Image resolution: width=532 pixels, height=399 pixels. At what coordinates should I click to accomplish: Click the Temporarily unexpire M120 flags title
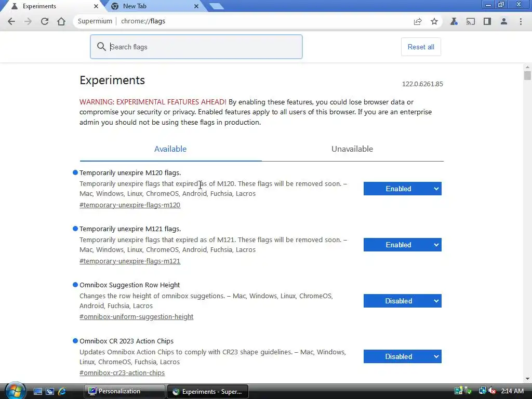click(130, 172)
